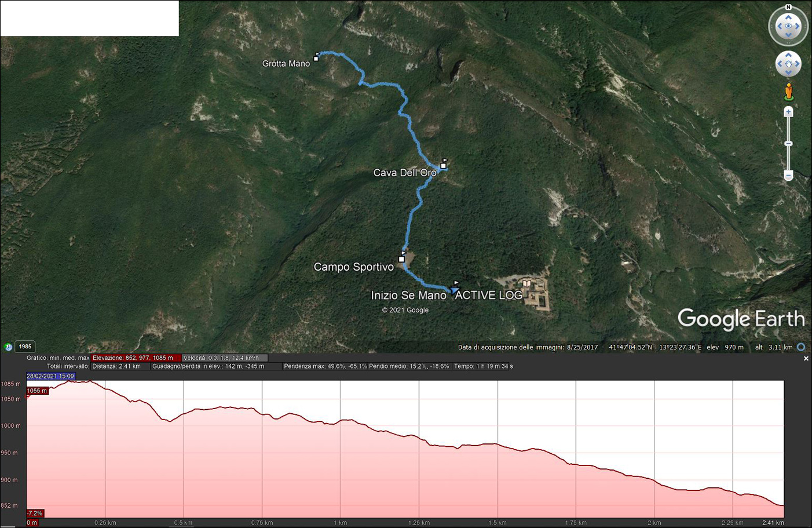Click the Grotta Mano label text
This screenshot has height=528, width=812.
286,64
